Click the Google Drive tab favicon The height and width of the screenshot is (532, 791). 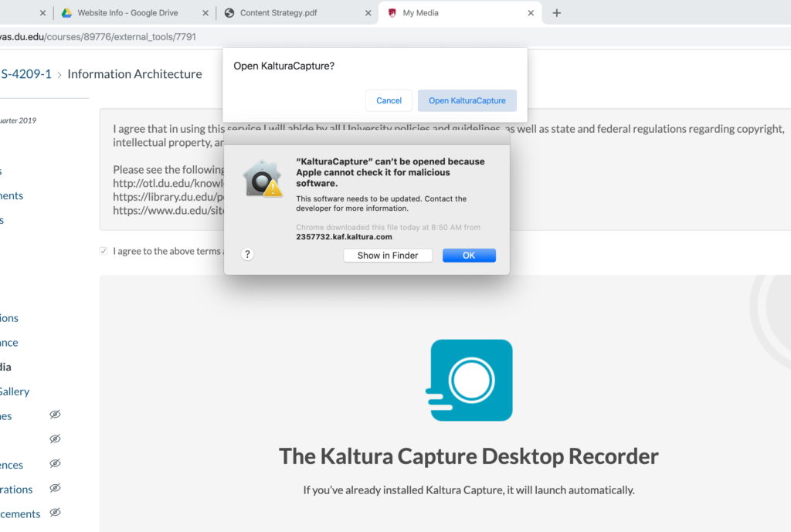pyautogui.click(x=67, y=13)
